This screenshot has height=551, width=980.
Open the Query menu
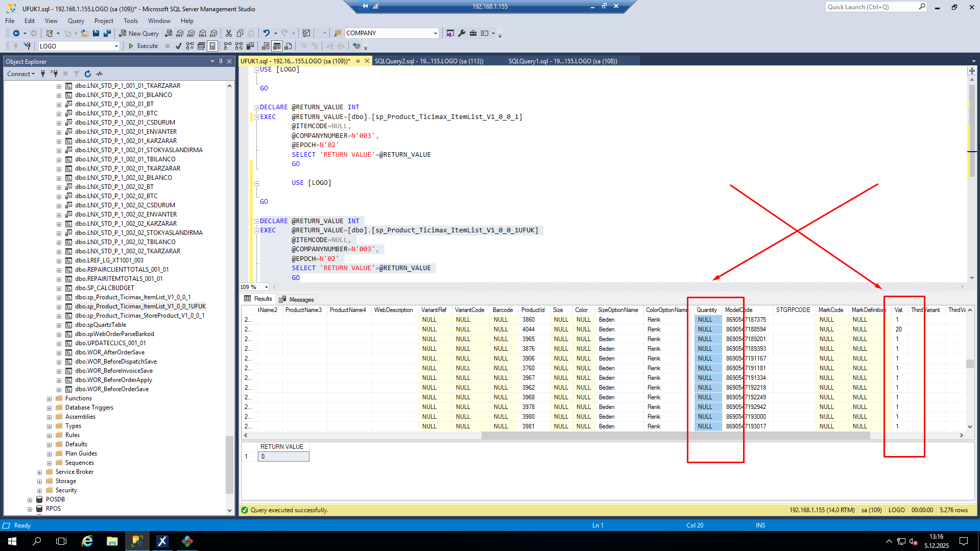[76, 21]
